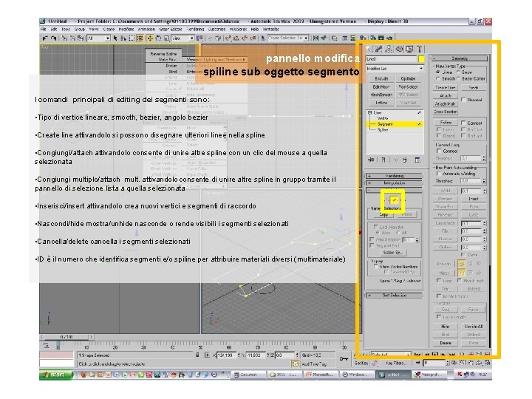Activate the Select and Scale tool
The height and width of the screenshot is (399, 532).
point(166,38)
